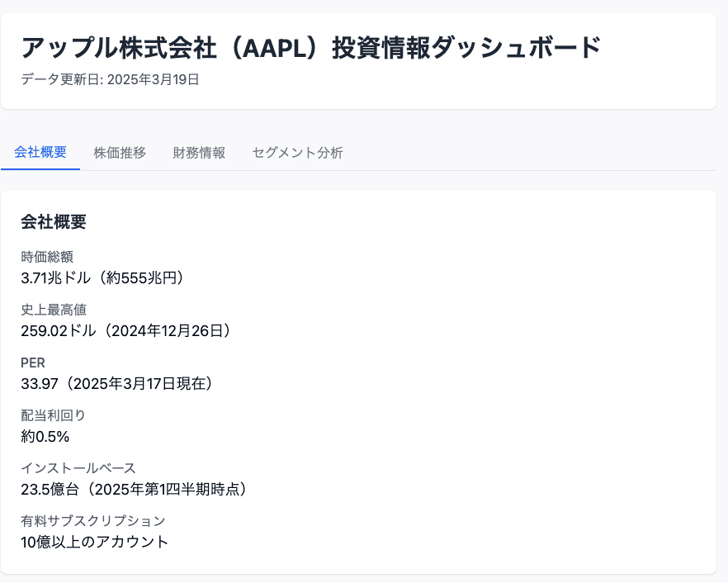Viewport: 728px width, 583px height.
Task: Select the 時価総額 label
Action: tap(45, 257)
